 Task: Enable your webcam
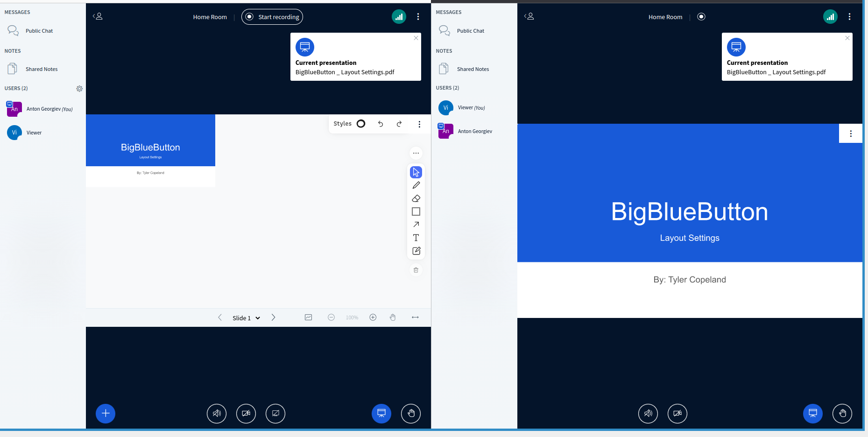246,413
